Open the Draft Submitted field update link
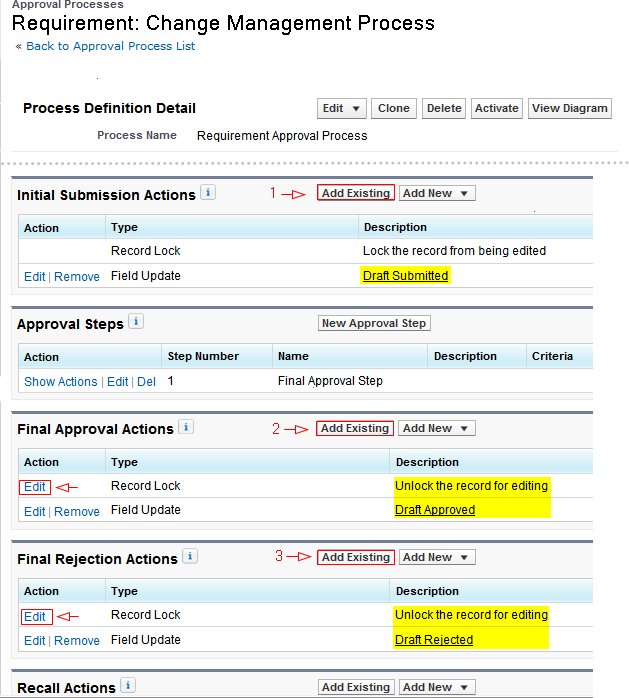Image resolution: width=629 pixels, height=698 pixels. pyautogui.click(x=405, y=276)
